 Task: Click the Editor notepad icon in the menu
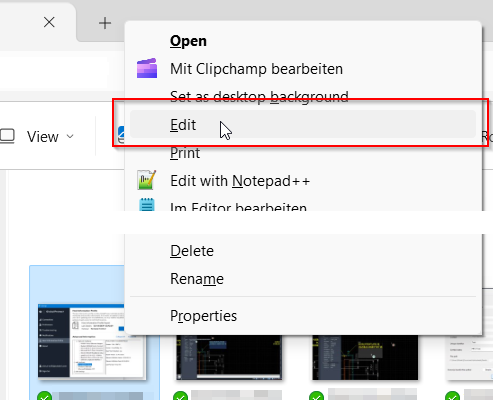point(147,205)
